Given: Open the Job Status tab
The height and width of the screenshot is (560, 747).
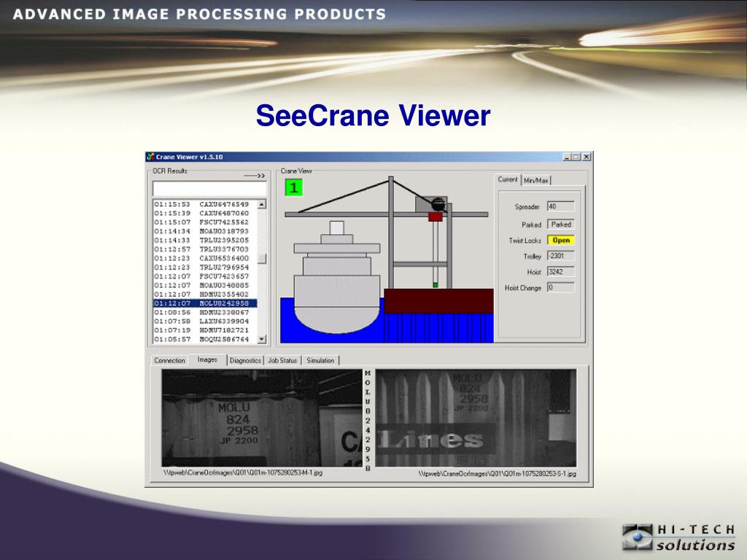Looking at the screenshot, I should (282, 360).
